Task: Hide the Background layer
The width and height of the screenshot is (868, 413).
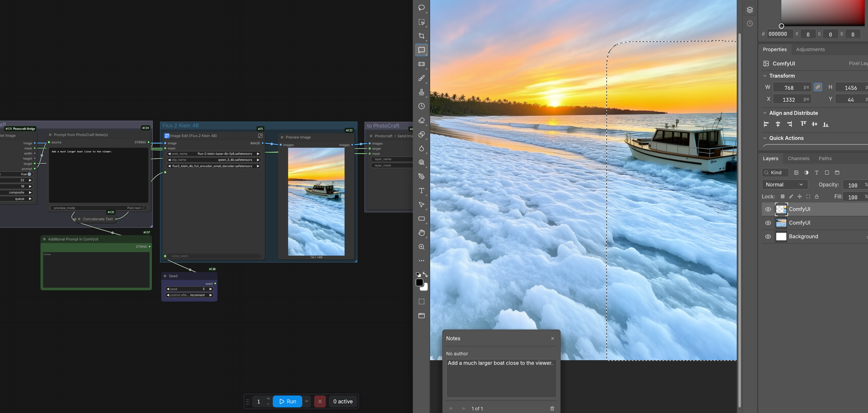Action: [768, 237]
